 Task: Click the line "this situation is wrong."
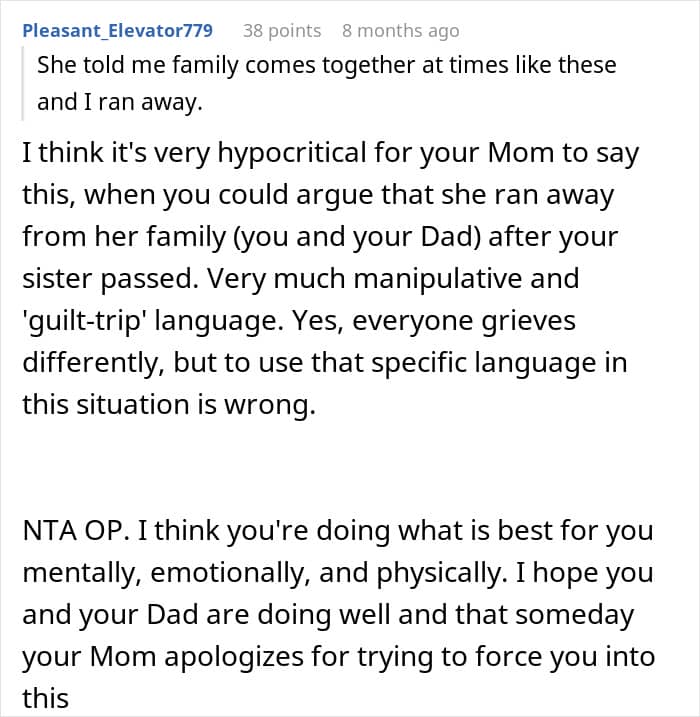click(x=170, y=403)
